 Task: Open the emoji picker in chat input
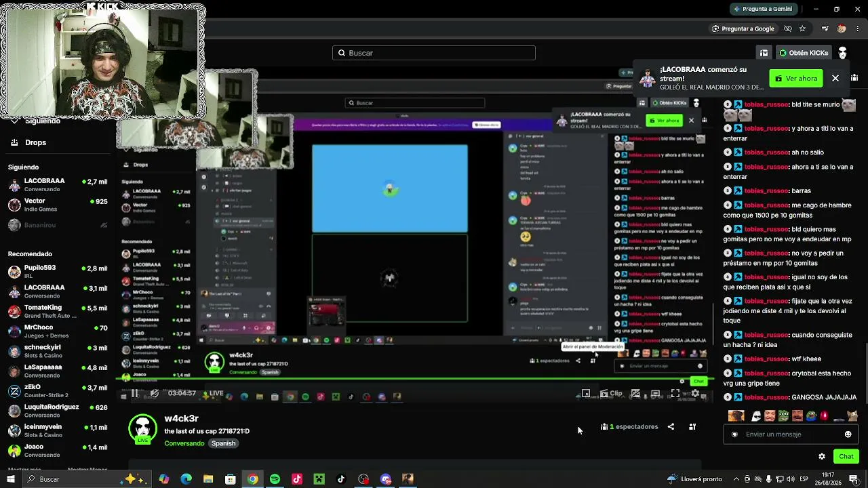point(848,434)
